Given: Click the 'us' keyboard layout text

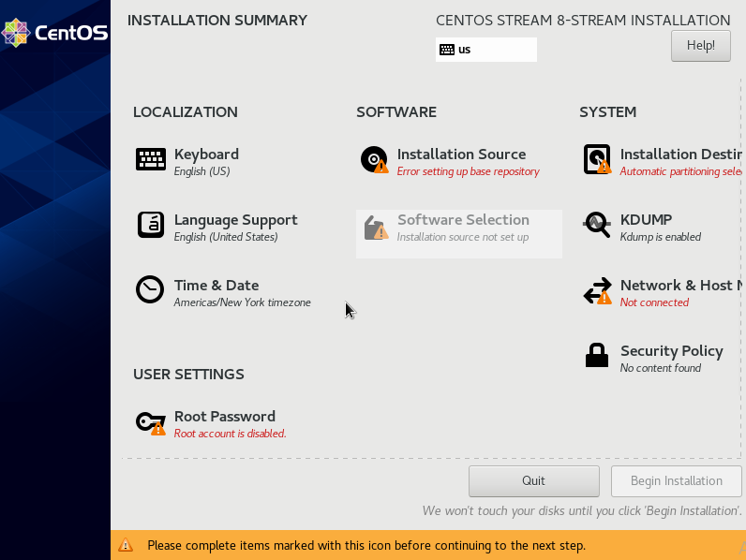Looking at the screenshot, I should tap(464, 50).
